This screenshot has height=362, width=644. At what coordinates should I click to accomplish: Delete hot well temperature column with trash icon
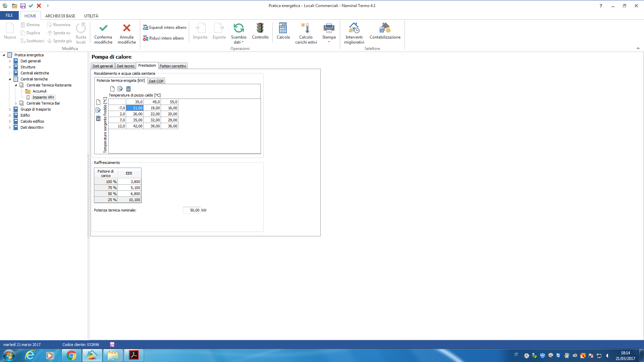128,89
